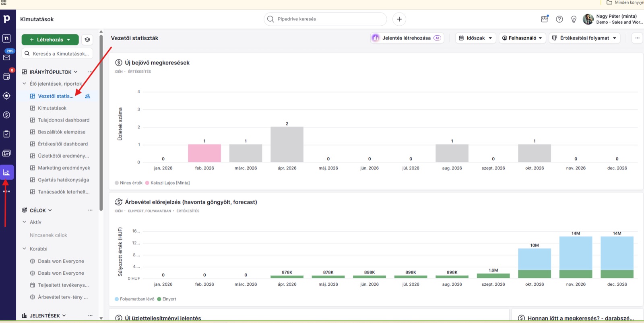The width and height of the screenshot is (644, 323).
Task: Open Tulajdonosi dashboard
Action: pos(64,120)
